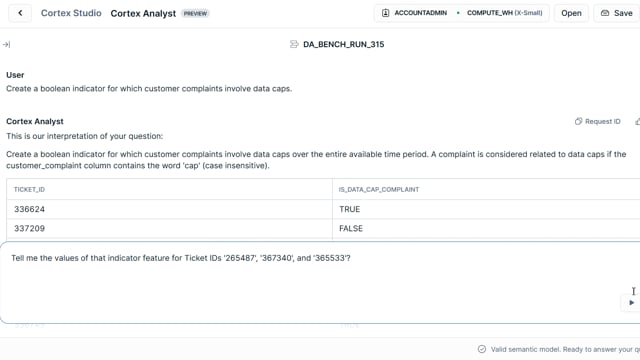
Task: Click the ACCOUNTADMIN role icon
Action: click(x=385, y=13)
